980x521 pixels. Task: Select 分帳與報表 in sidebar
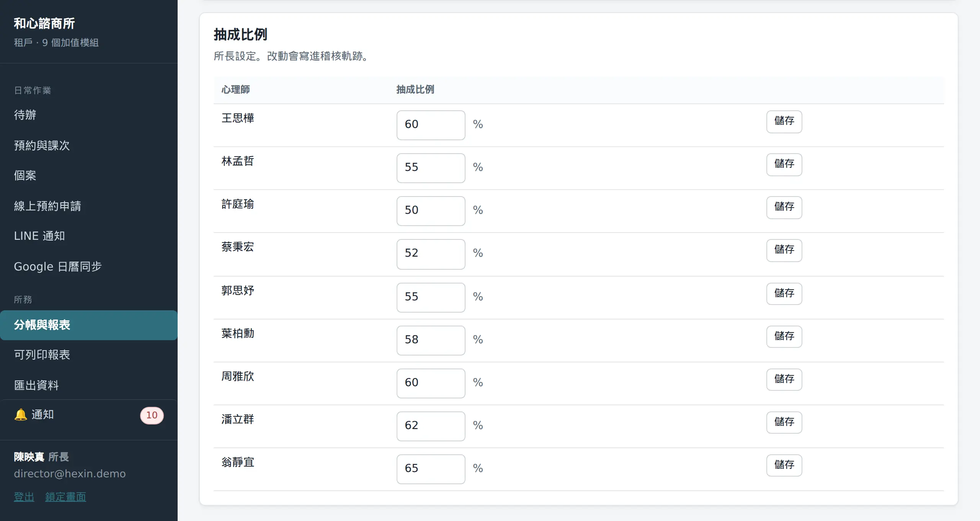(89, 325)
